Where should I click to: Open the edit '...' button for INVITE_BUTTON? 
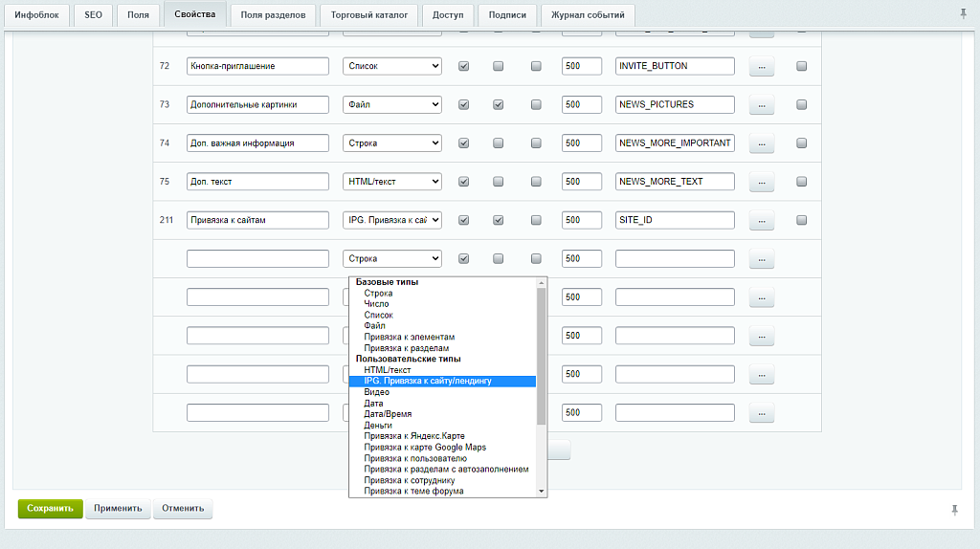point(761,67)
